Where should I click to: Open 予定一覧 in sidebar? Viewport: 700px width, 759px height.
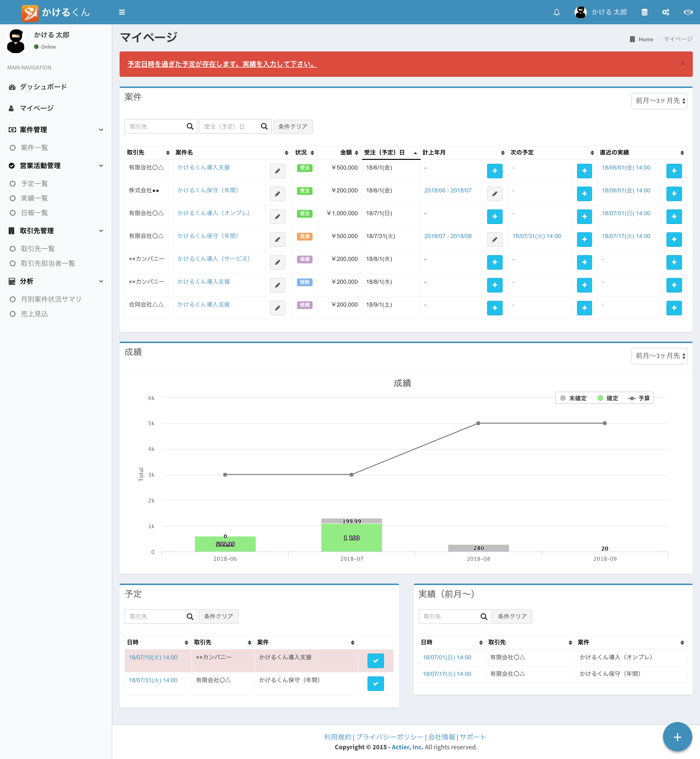click(x=34, y=184)
